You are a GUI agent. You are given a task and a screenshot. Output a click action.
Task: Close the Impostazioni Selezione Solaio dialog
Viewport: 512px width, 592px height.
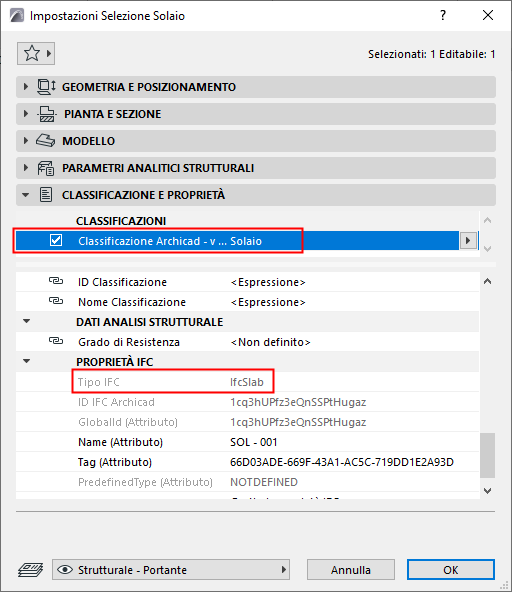(488, 15)
